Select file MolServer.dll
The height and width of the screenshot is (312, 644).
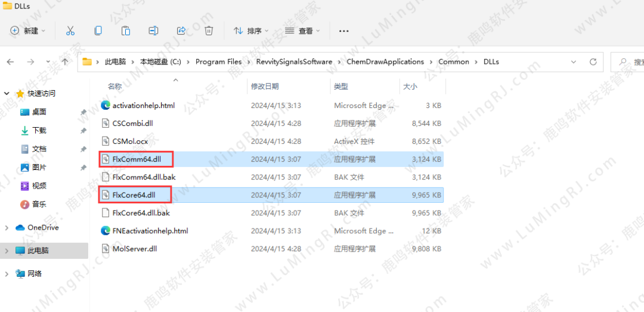click(134, 249)
